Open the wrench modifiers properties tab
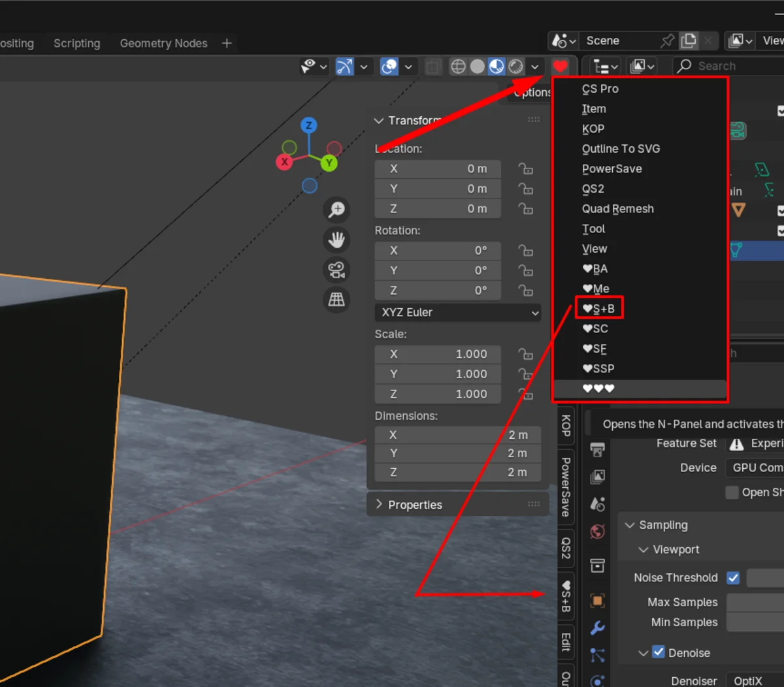The width and height of the screenshot is (784, 687). (597, 628)
